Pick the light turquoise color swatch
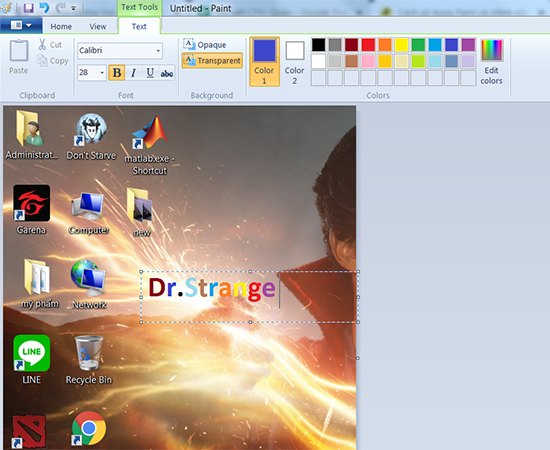This screenshot has height=450, width=550. click(x=435, y=61)
